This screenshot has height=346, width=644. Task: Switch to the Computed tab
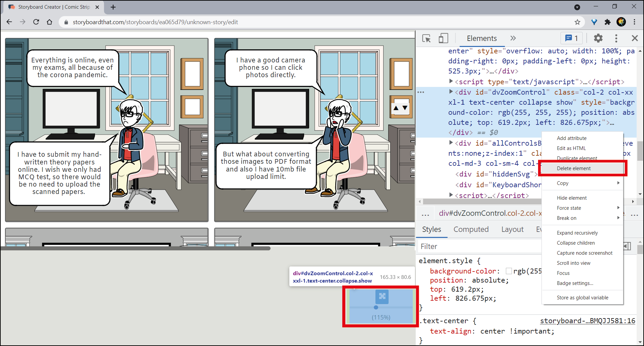[x=471, y=230]
